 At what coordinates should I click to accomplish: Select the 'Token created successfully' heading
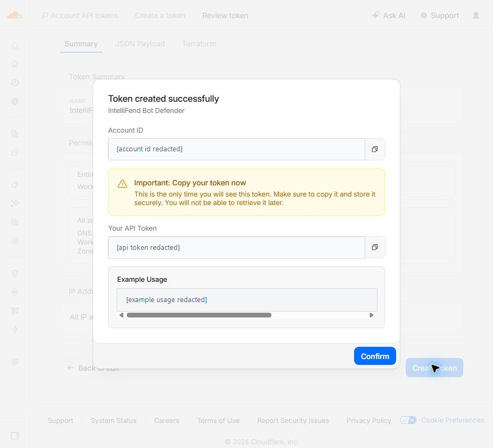[x=163, y=99]
